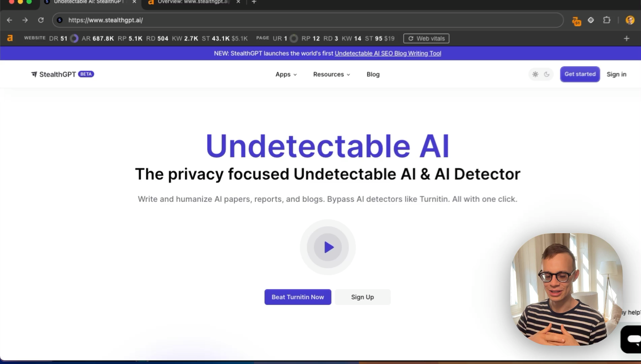Click the page RD 3 metric

(x=331, y=38)
